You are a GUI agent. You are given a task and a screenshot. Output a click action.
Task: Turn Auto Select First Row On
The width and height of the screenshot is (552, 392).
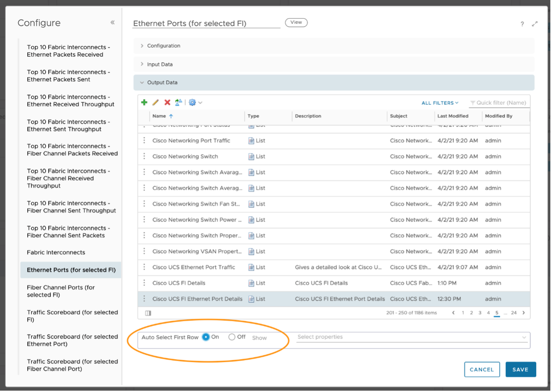[206, 337]
